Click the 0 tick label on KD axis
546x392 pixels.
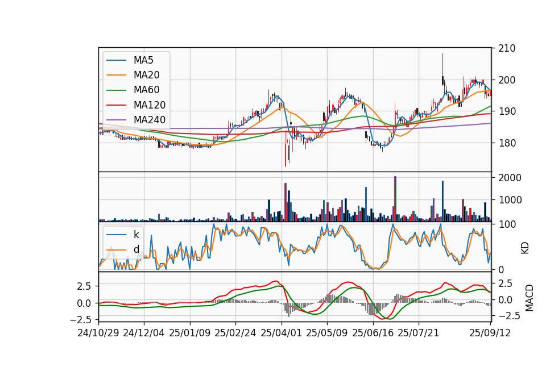(500, 270)
